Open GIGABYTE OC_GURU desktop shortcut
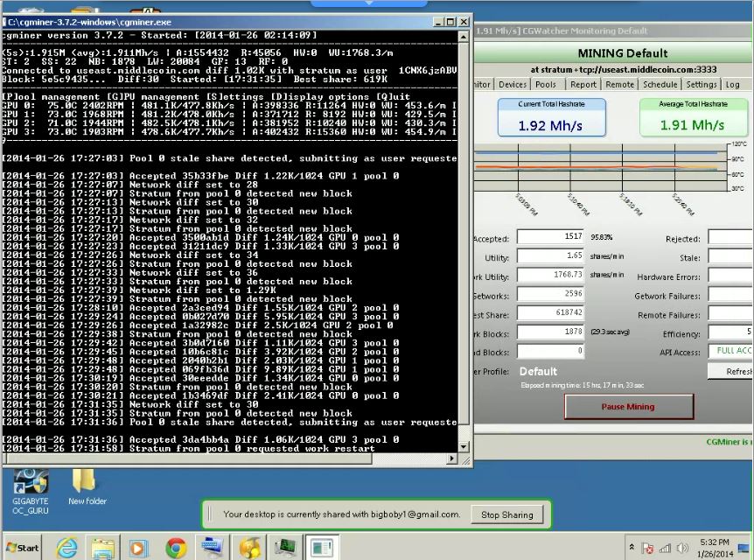The width and height of the screenshot is (754, 560). 31,492
